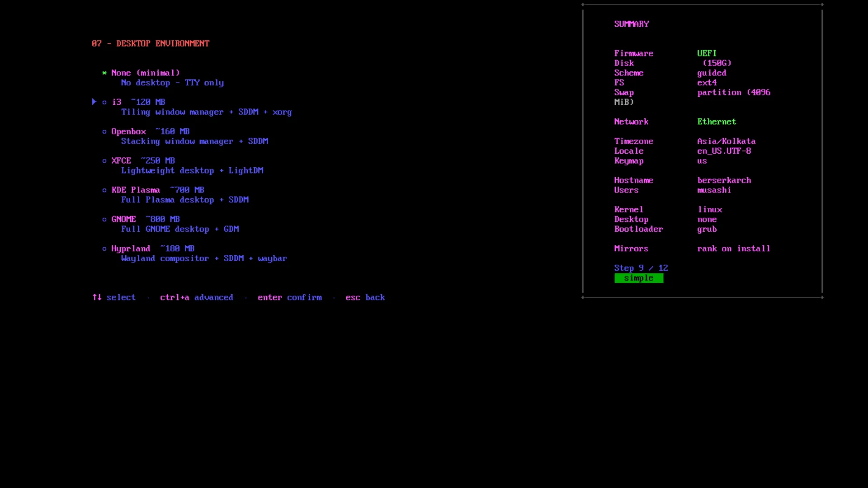Image resolution: width=868 pixels, height=488 pixels.
Task: Click 'Stacking window manager + SDDM' description
Action: (x=195, y=141)
